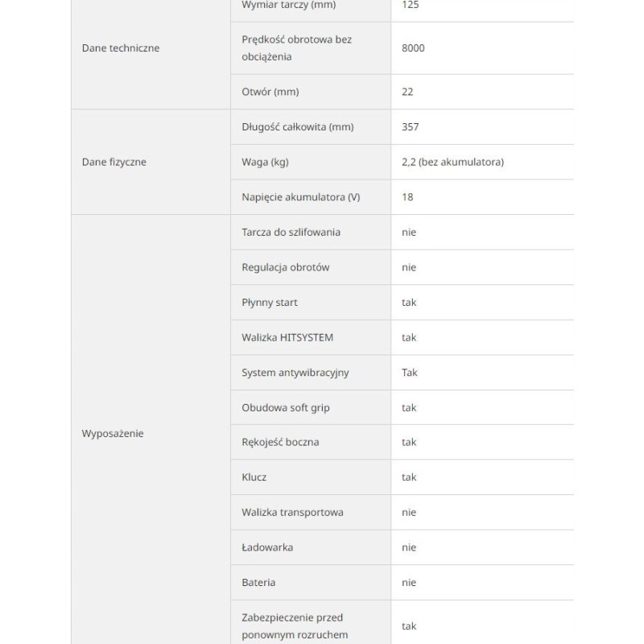Click the 'Obudowa soft grip' label
Image resolution: width=644 pixels, height=644 pixels.
pyautogui.click(x=285, y=407)
